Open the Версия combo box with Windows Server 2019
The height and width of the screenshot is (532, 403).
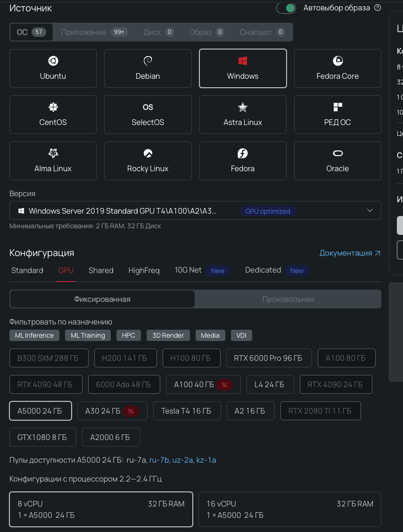195,211
